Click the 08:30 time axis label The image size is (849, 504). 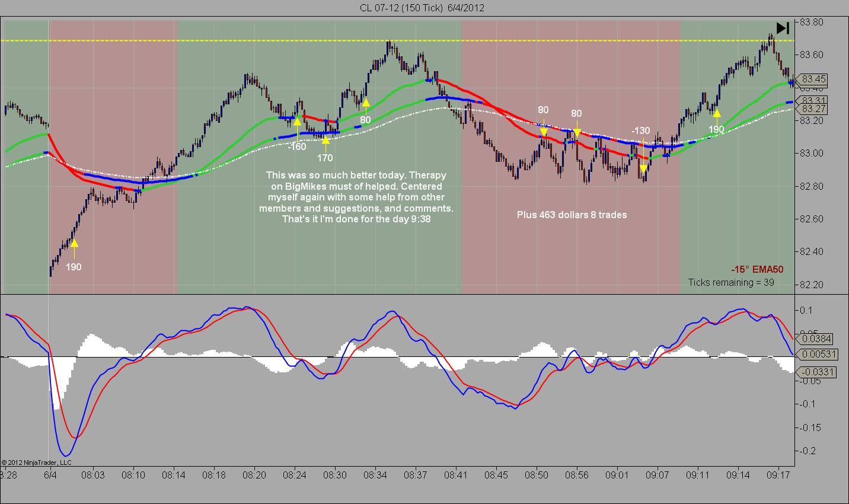[335, 475]
